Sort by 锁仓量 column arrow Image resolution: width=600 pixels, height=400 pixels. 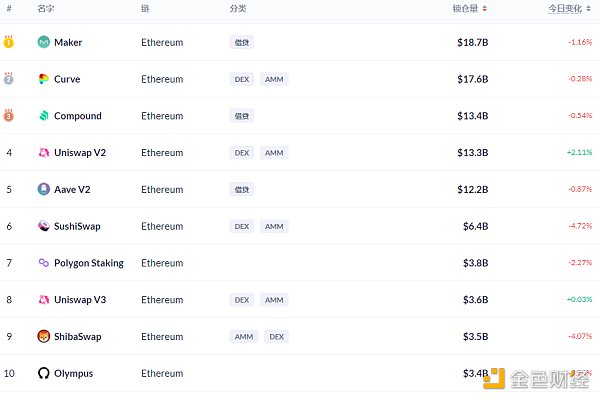[485, 8]
